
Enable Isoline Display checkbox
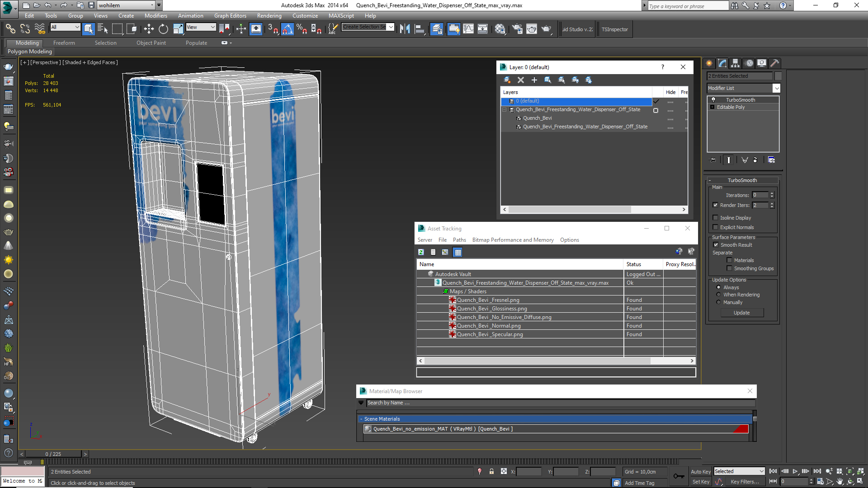(x=716, y=218)
